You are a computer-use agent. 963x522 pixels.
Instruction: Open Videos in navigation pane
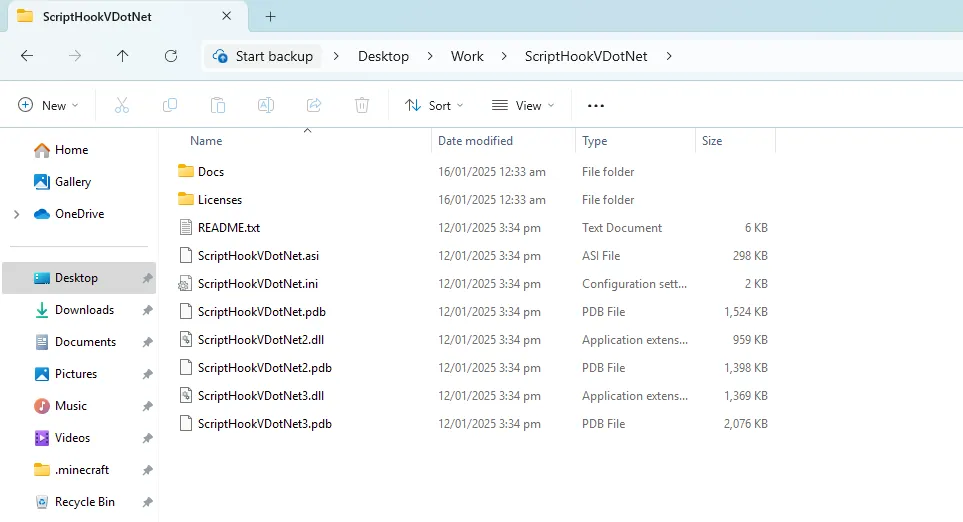(x=79, y=437)
